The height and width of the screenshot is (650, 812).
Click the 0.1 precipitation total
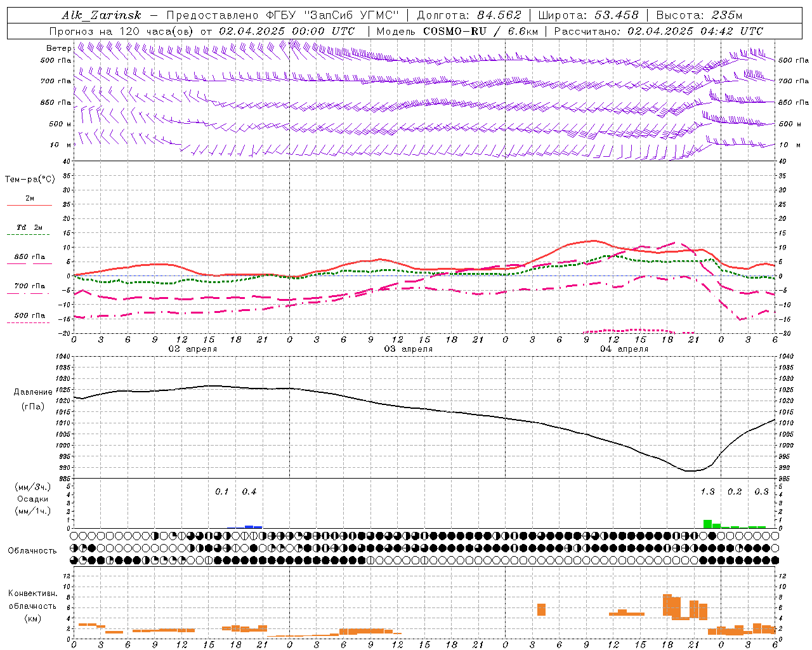(221, 491)
